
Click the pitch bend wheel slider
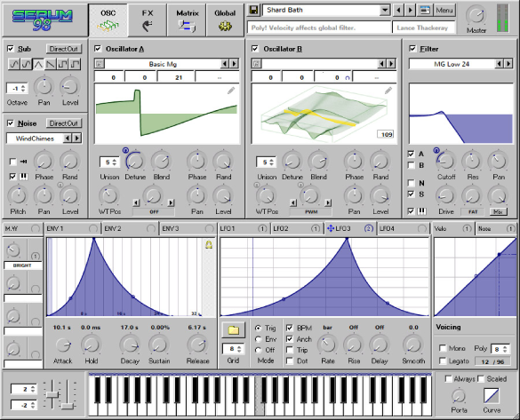pyautogui.click(x=52, y=394)
